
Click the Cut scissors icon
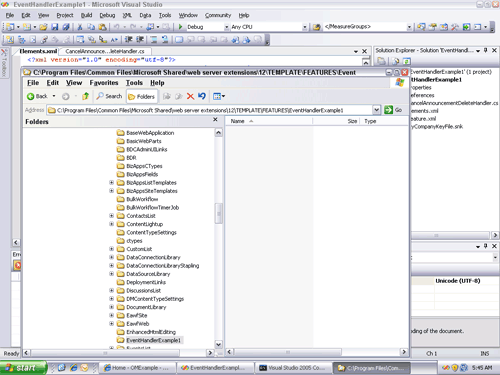click(x=80, y=27)
